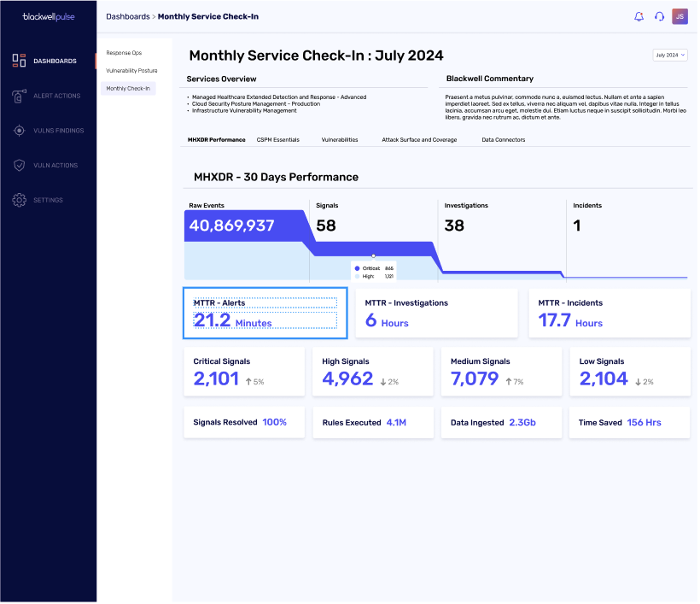The image size is (700, 604).
Task: Click the Vuln Actions shield icon
Action: pyautogui.click(x=19, y=165)
